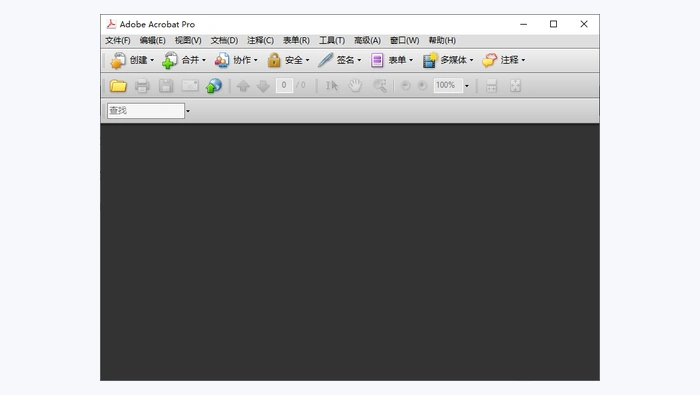Click the Sign (签名) pen icon
Viewport: 700px width, 395px height.
(x=325, y=60)
